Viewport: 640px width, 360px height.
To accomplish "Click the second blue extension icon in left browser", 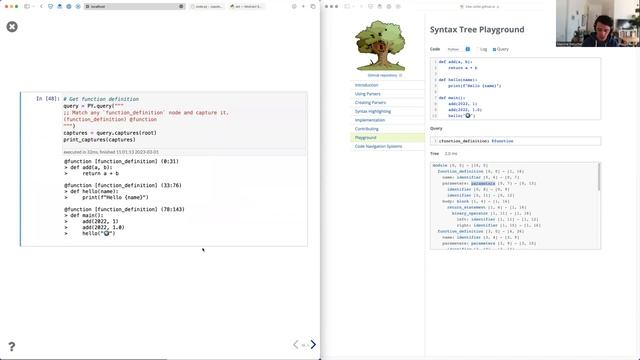I will click(60, 7).
